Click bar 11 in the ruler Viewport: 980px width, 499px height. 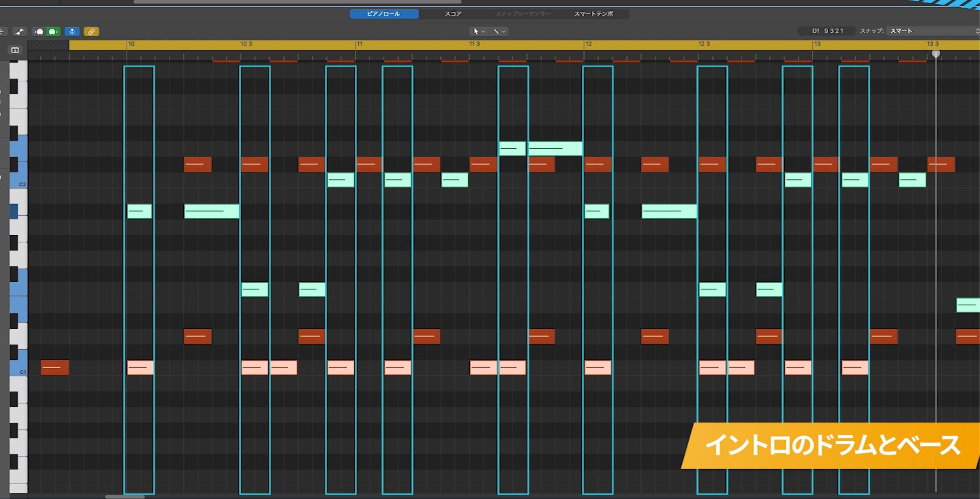tap(359, 44)
